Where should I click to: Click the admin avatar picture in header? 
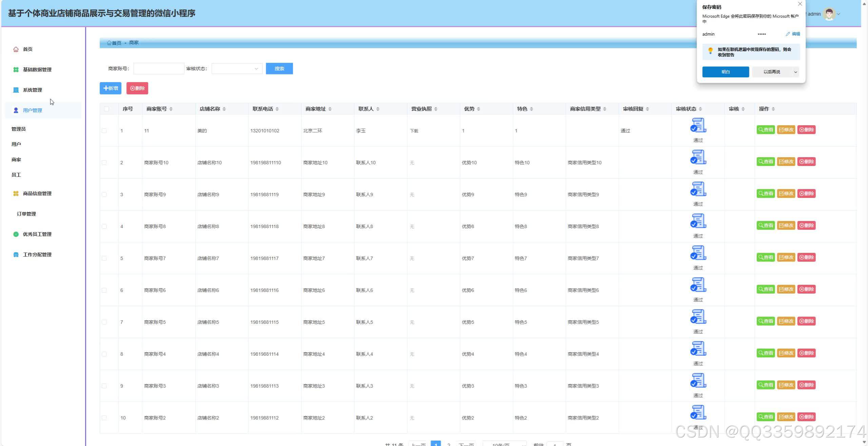coord(829,14)
